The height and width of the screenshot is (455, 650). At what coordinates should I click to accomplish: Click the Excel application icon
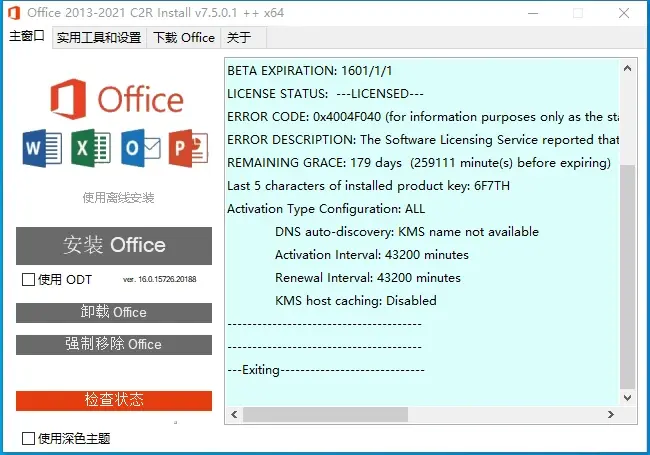coord(91,148)
